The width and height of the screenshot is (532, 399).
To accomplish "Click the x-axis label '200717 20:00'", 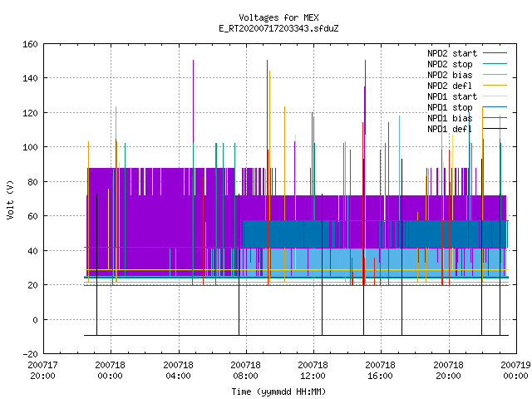I will pyautogui.click(x=42, y=371).
